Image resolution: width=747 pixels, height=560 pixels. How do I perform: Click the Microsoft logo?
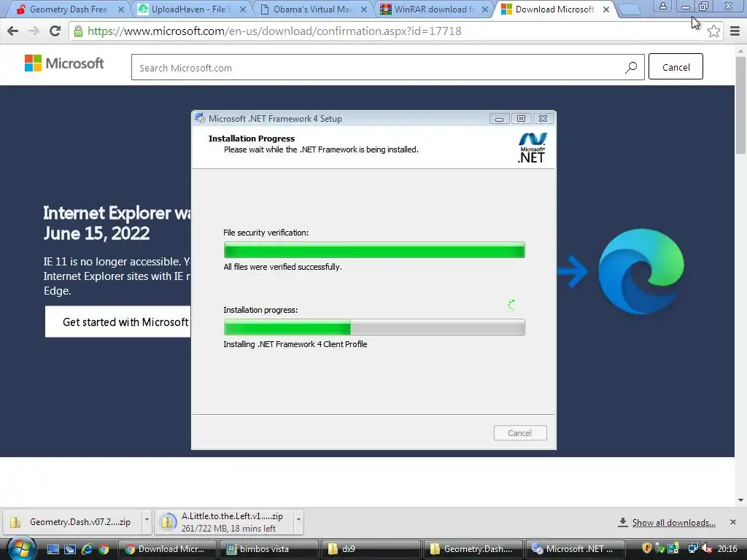pyautogui.click(x=64, y=63)
